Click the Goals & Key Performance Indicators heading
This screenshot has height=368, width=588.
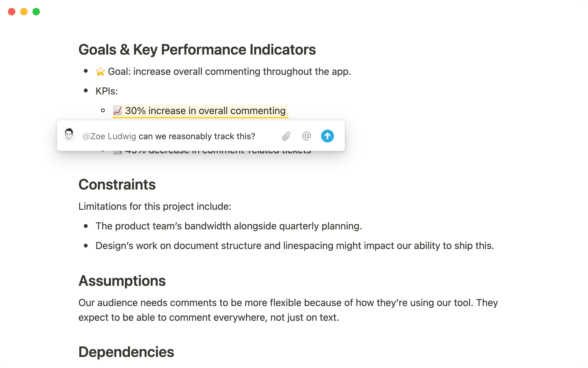(197, 49)
